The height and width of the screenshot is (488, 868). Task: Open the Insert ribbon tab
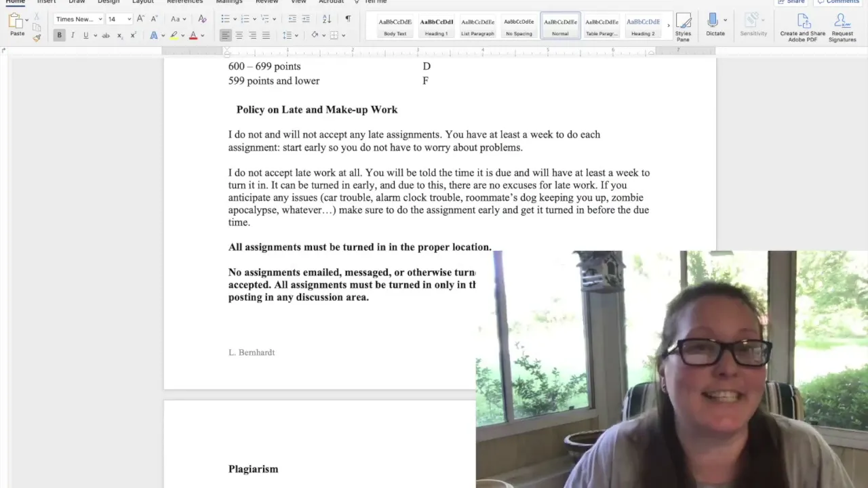click(x=46, y=2)
